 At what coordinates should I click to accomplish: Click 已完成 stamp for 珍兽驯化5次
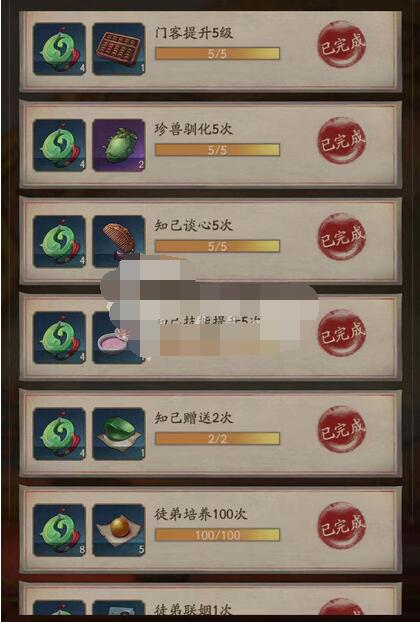point(342,140)
